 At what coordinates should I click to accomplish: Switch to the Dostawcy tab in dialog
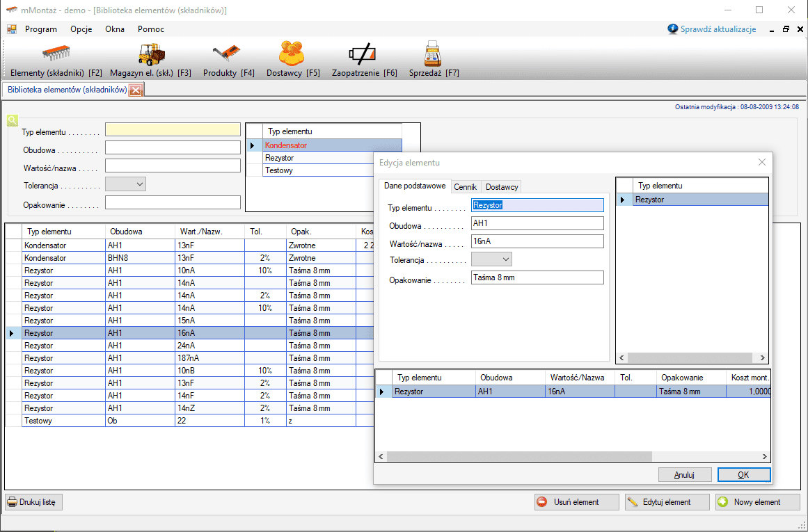pos(502,187)
